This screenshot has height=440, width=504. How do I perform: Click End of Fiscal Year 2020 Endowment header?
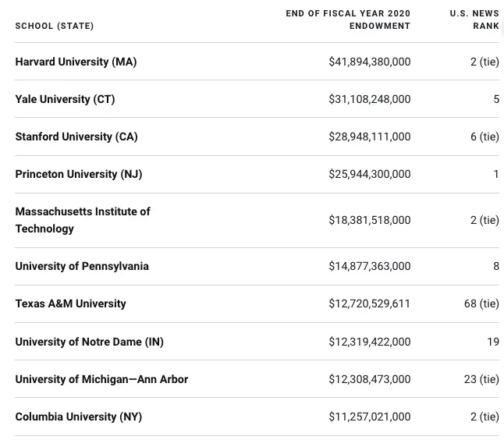click(348, 20)
